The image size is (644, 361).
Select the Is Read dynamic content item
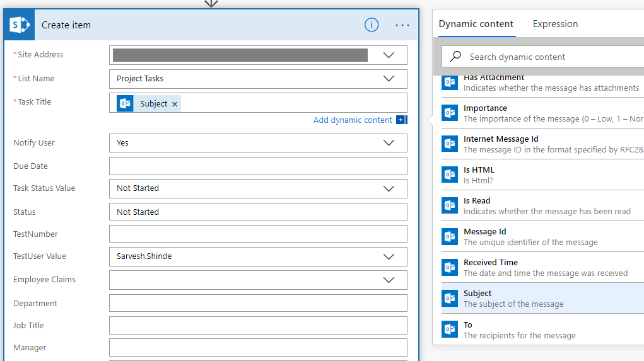542,205
